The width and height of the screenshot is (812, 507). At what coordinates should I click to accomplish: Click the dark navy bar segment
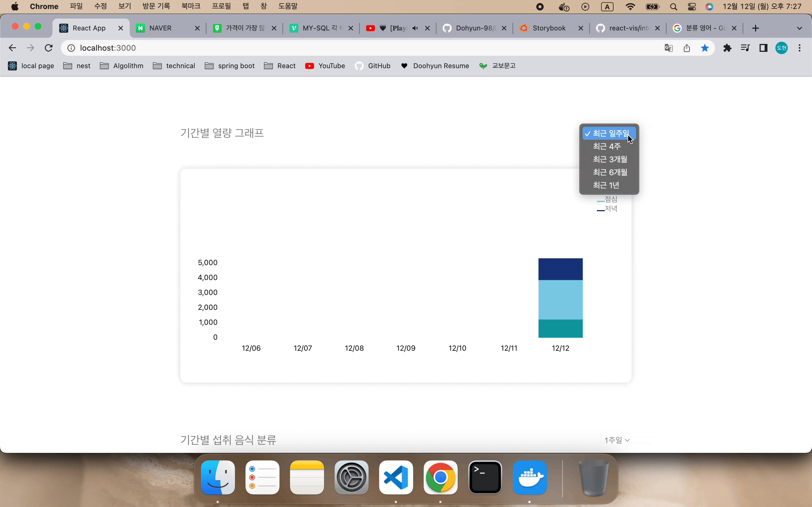(560, 269)
